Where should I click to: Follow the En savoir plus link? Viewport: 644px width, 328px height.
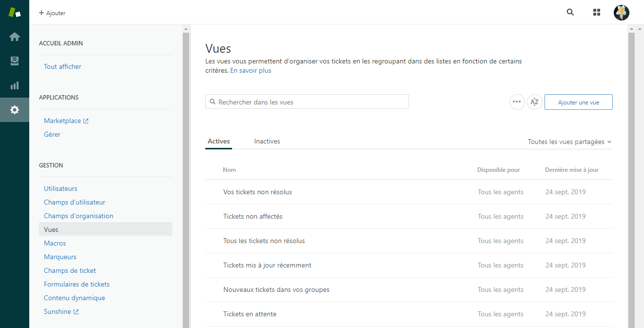[x=251, y=70]
